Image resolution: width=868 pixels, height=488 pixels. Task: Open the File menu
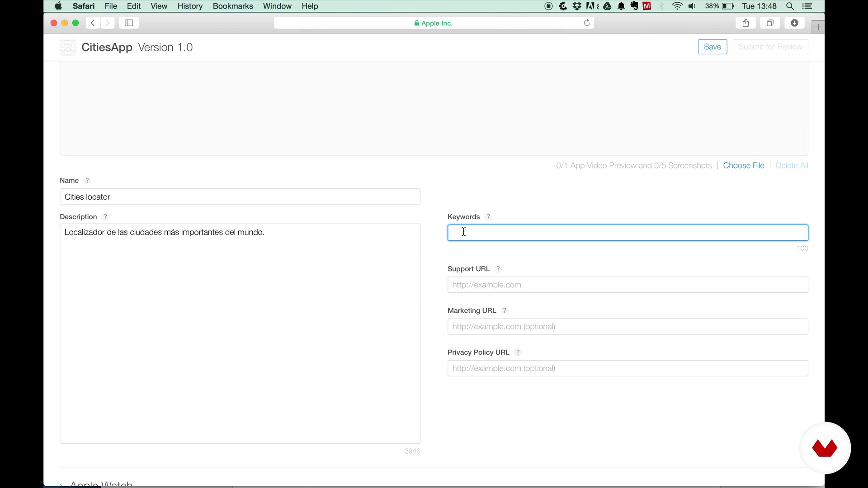[111, 6]
